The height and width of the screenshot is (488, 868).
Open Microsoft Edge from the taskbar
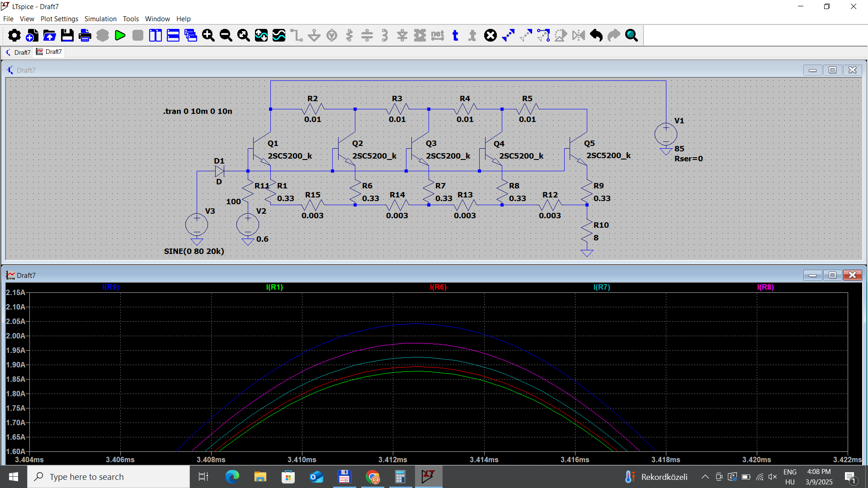pyautogui.click(x=232, y=477)
